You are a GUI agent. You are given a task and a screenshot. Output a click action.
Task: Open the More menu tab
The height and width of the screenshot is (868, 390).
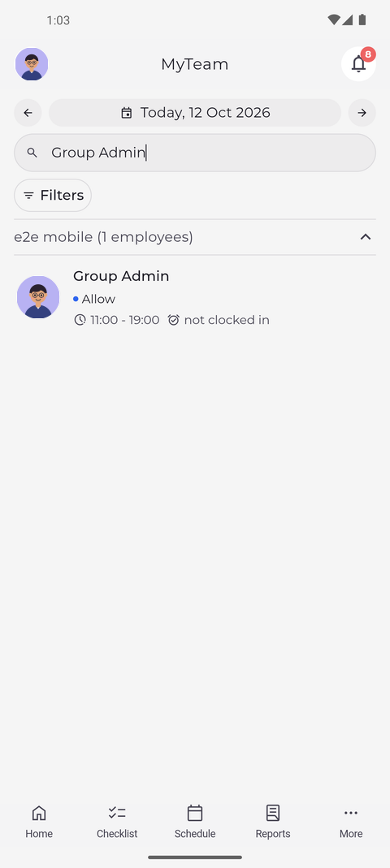pos(351,822)
